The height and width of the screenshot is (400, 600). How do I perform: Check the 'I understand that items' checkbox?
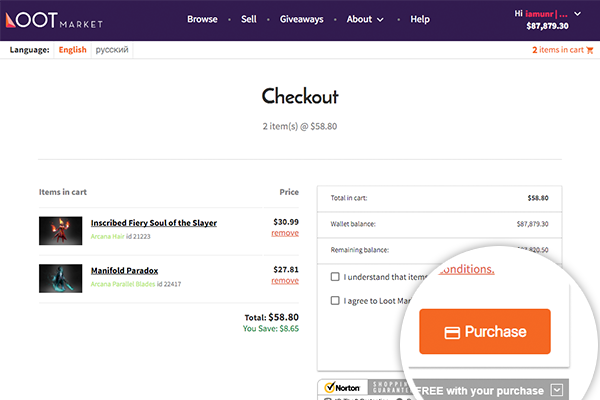(x=335, y=276)
